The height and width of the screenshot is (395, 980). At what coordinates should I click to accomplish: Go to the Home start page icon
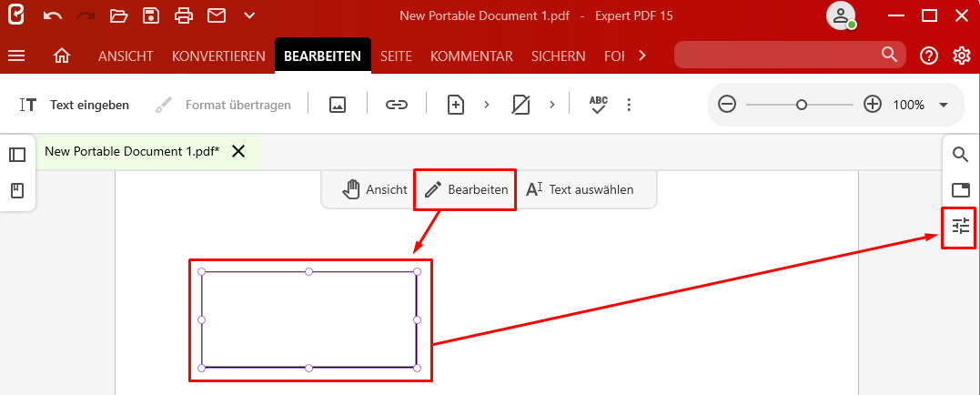point(61,56)
